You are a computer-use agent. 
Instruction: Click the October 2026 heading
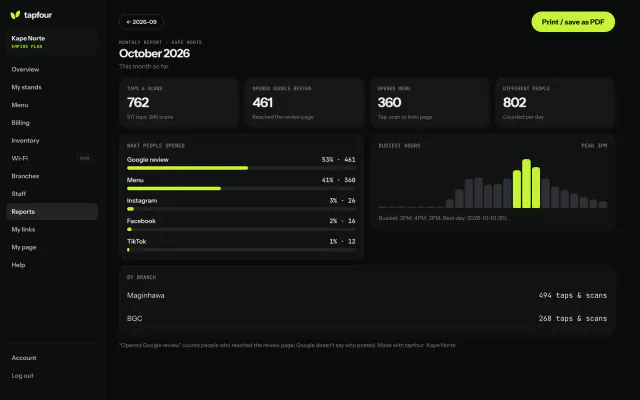pyautogui.click(x=154, y=53)
